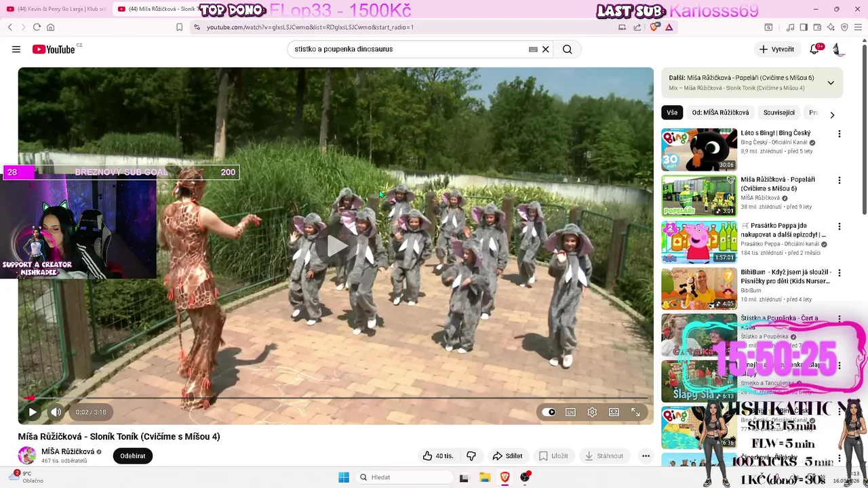
Task: Dislike the video with thumbs down
Action: coord(471,456)
